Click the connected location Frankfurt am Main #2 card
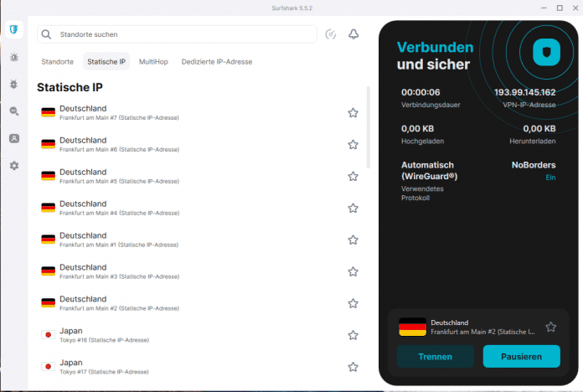The width and height of the screenshot is (583, 392). coord(478,327)
